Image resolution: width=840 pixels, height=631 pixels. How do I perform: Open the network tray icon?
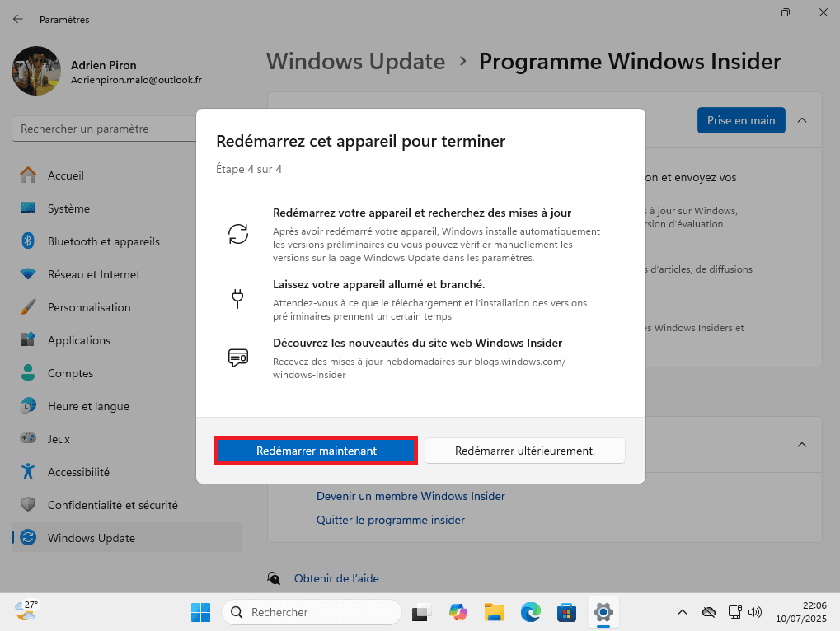point(734,612)
